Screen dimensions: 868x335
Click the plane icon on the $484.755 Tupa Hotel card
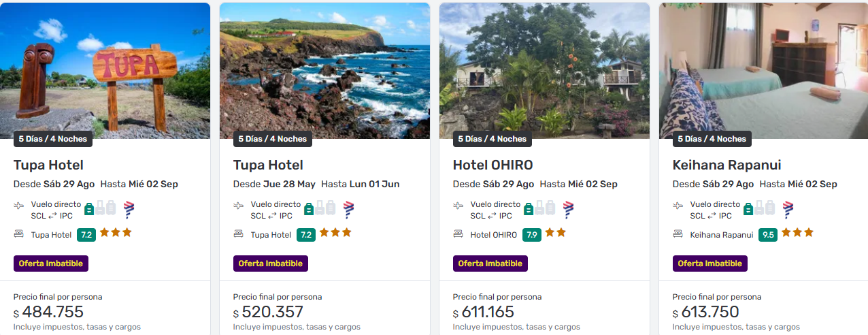pyautogui.click(x=19, y=205)
